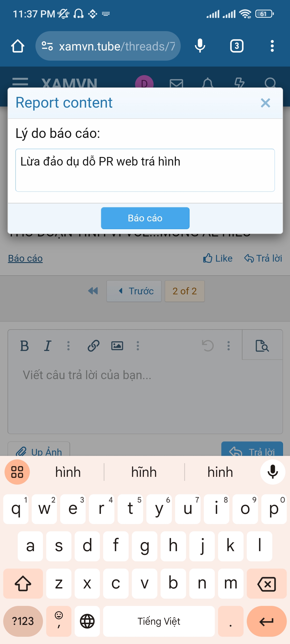Choose the 'hĩnh' word suggestion

144,472
